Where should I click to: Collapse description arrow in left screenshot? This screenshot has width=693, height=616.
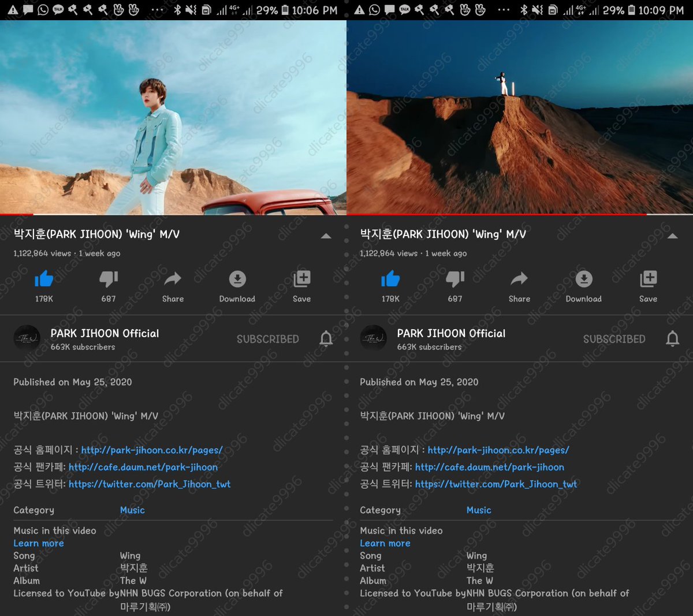click(326, 236)
